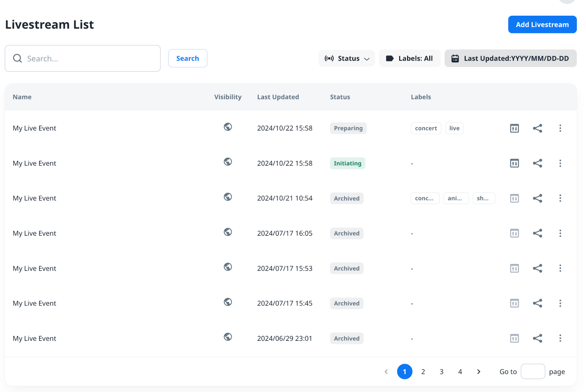This screenshot has width=586, height=392.
Task: Click the Search button
Action: pyautogui.click(x=188, y=59)
